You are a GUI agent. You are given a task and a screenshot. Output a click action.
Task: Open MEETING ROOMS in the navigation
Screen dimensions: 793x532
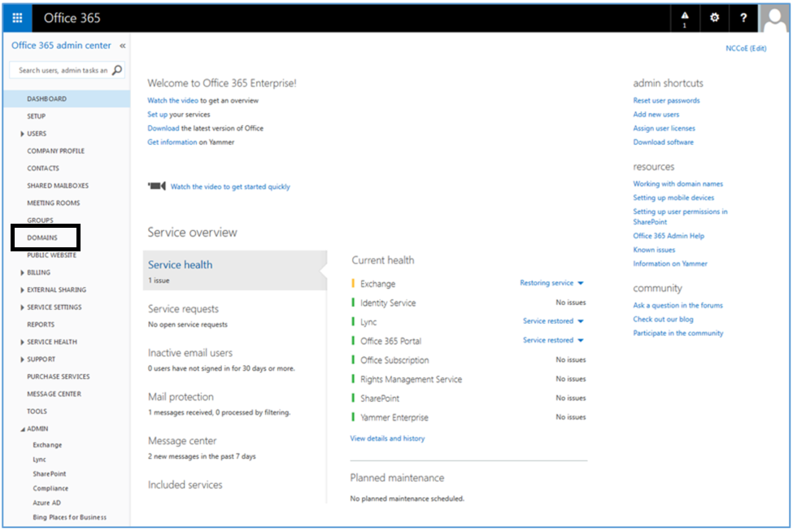click(x=54, y=203)
